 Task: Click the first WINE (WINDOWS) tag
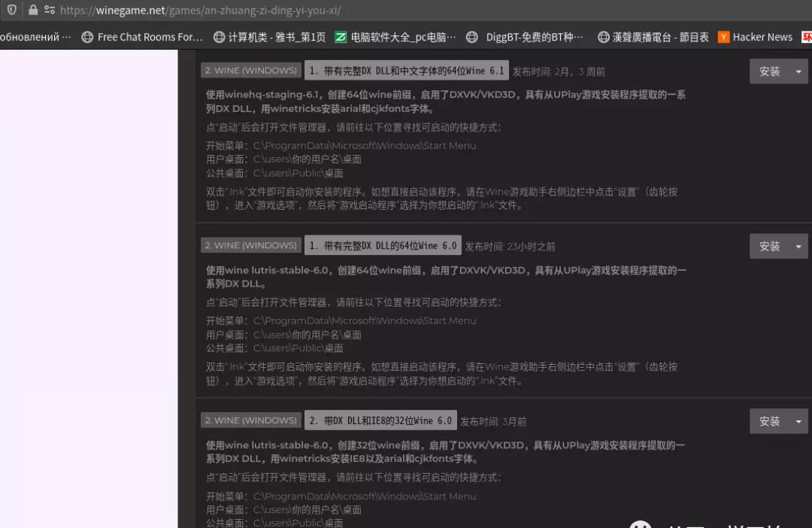(x=250, y=71)
